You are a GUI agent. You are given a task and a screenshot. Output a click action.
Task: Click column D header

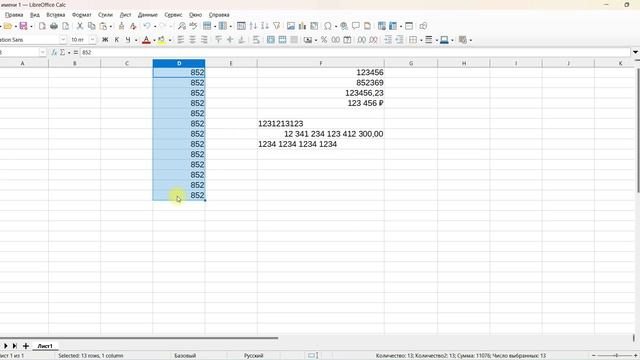(179, 63)
